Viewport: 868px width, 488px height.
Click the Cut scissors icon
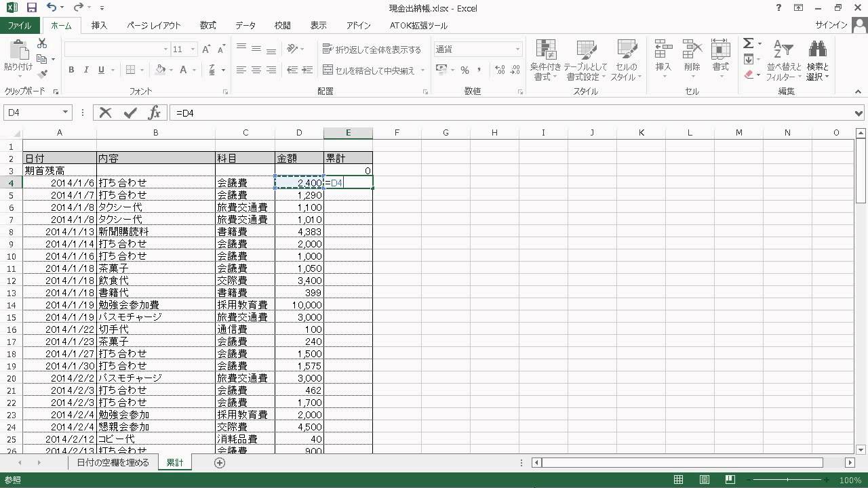(x=42, y=43)
